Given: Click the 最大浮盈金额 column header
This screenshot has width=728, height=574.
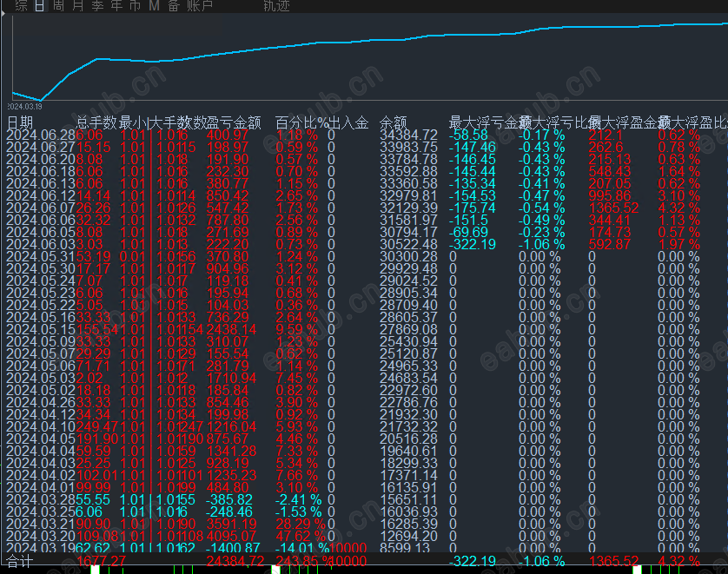Looking at the screenshot, I should (x=623, y=123).
